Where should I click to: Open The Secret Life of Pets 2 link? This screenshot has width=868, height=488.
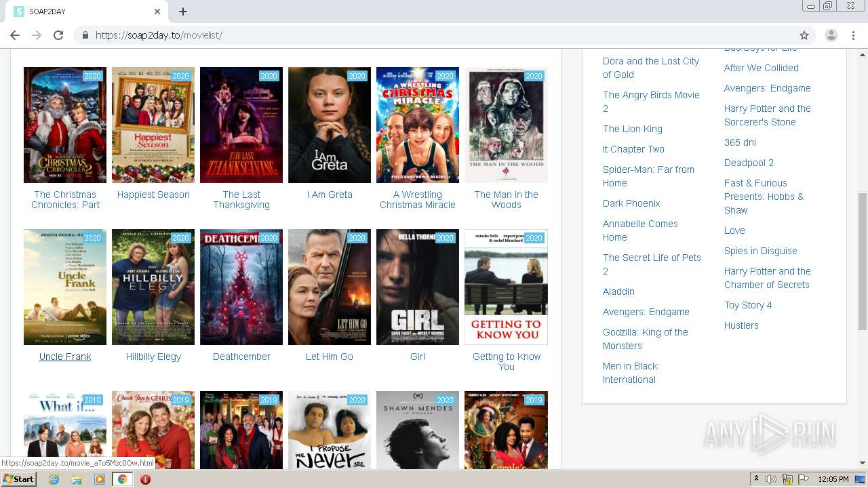point(652,264)
